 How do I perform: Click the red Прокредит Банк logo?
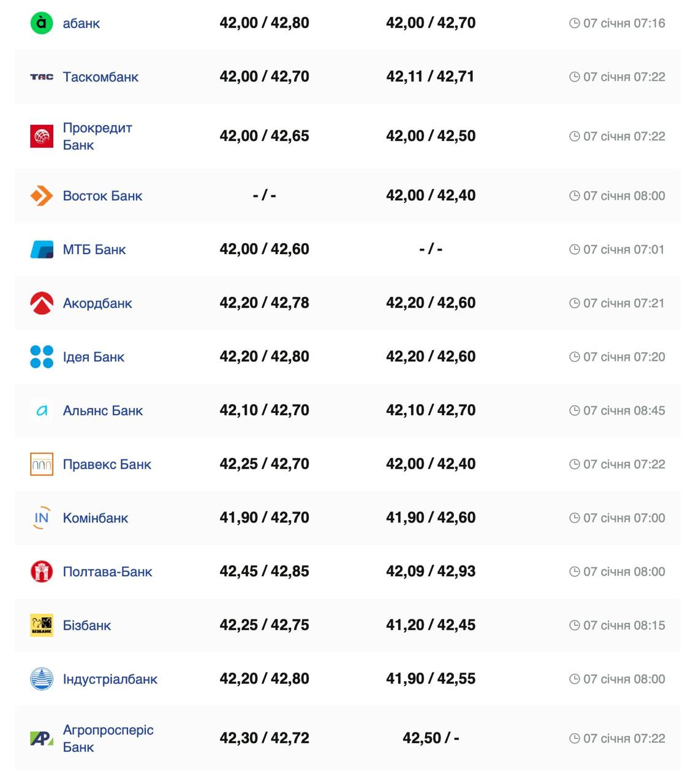click(x=42, y=136)
